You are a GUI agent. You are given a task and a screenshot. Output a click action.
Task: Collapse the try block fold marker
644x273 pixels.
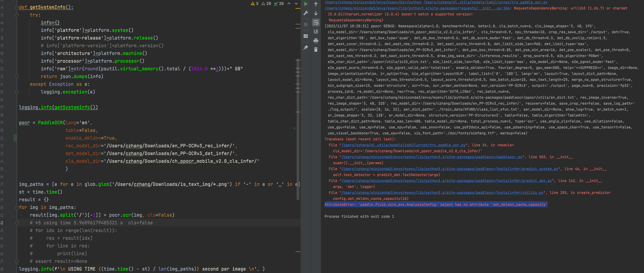(x=17, y=15)
